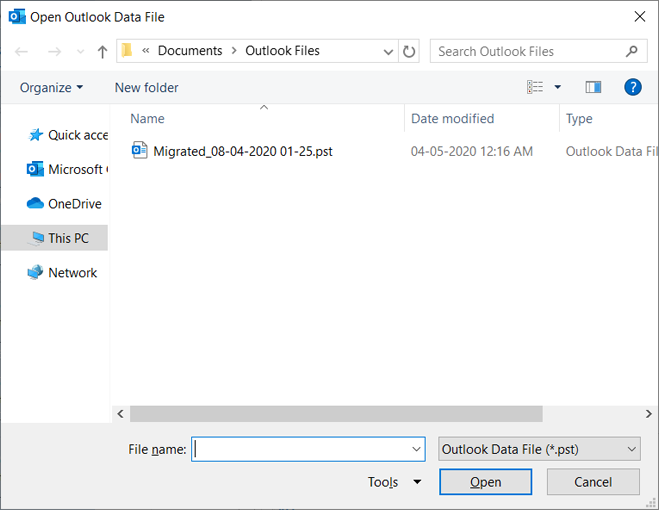Click the horizontal scrollbar thumb

tap(336, 414)
